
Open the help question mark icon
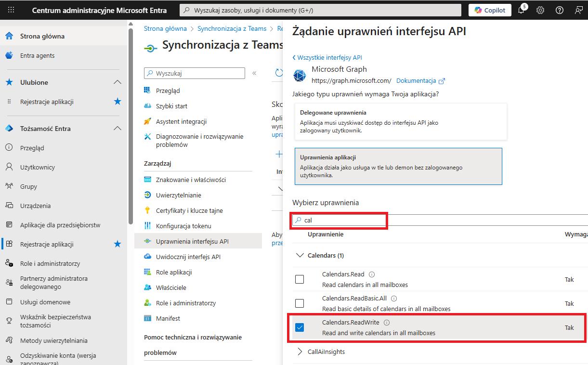point(559,10)
